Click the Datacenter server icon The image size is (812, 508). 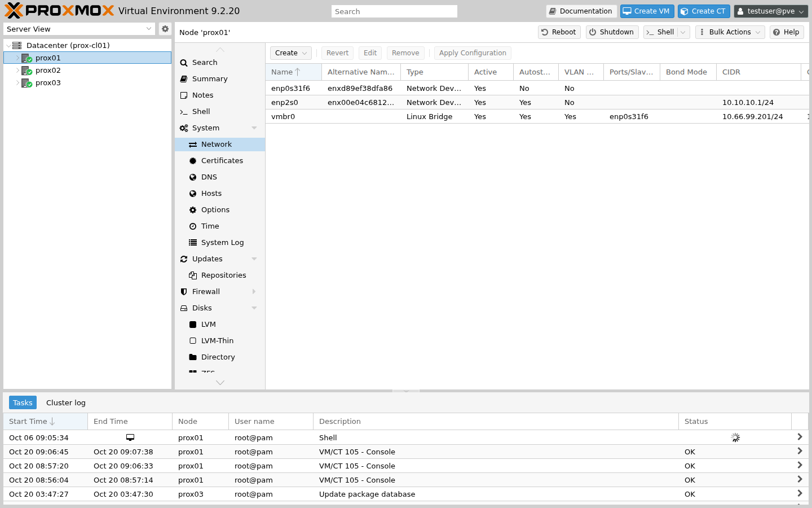[17, 45]
